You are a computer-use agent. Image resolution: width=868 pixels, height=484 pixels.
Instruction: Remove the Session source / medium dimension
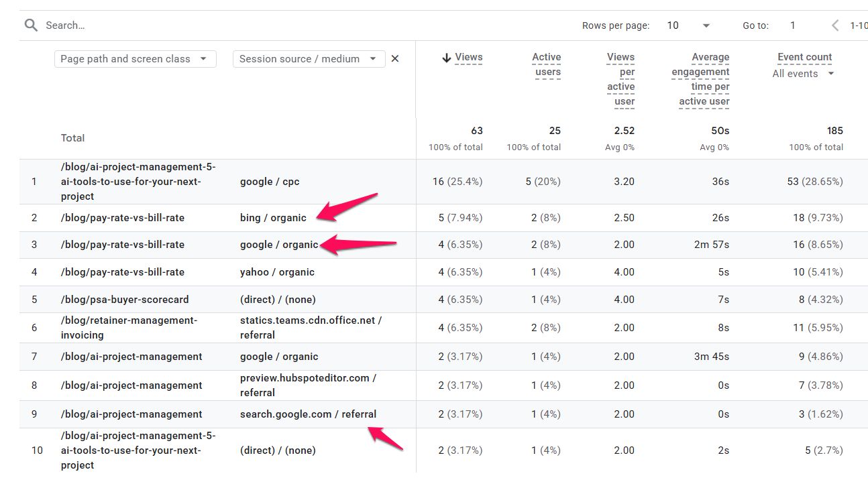click(395, 59)
